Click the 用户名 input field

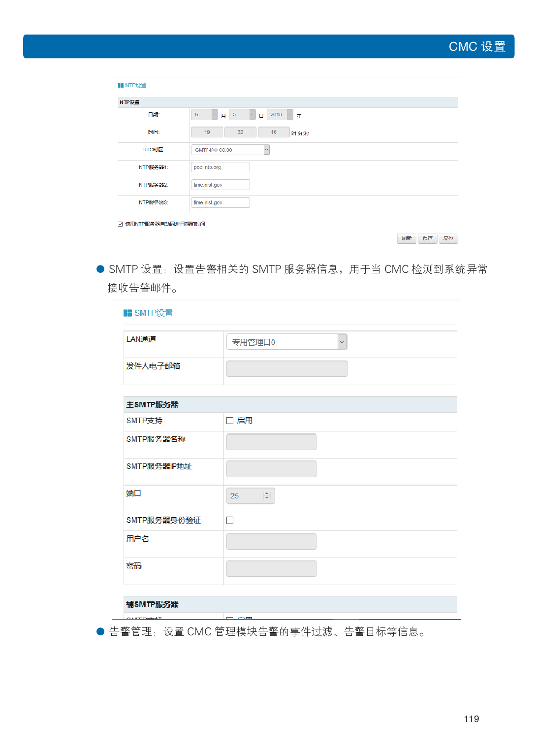pyautogui.click(x=271, y=541)
